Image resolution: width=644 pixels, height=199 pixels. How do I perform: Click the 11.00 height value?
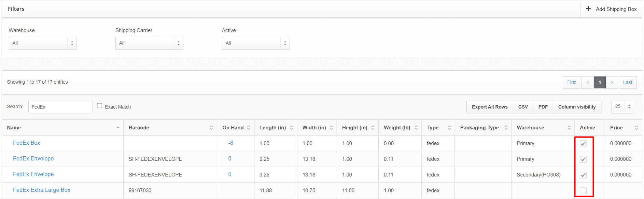[348, 190]
